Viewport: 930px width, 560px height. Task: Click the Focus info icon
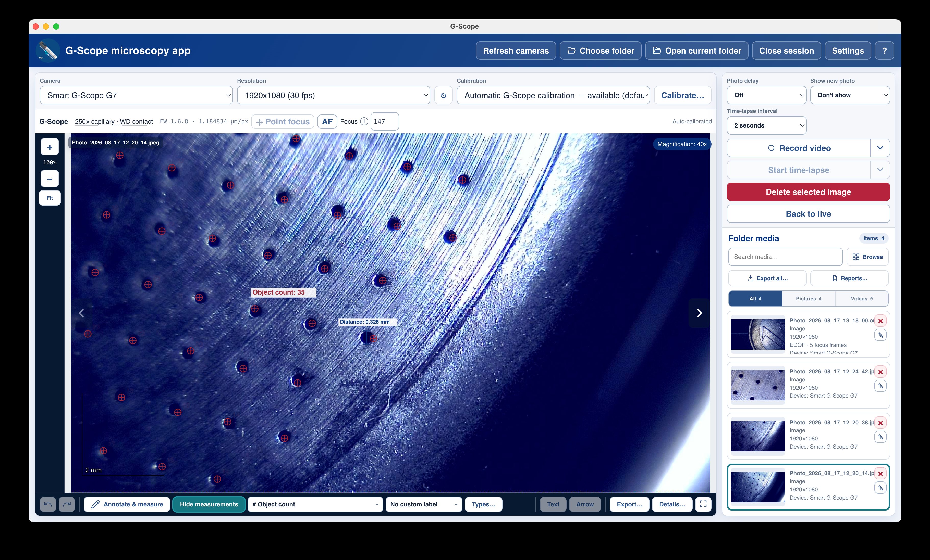[x=364, y=121]
